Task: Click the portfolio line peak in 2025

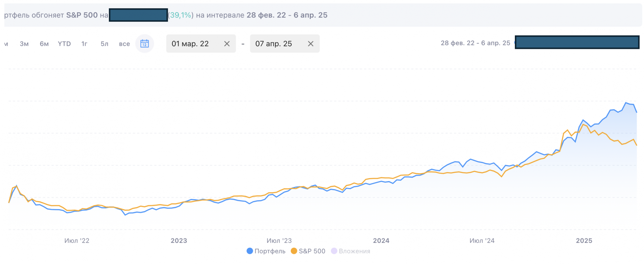Action: 626,103
